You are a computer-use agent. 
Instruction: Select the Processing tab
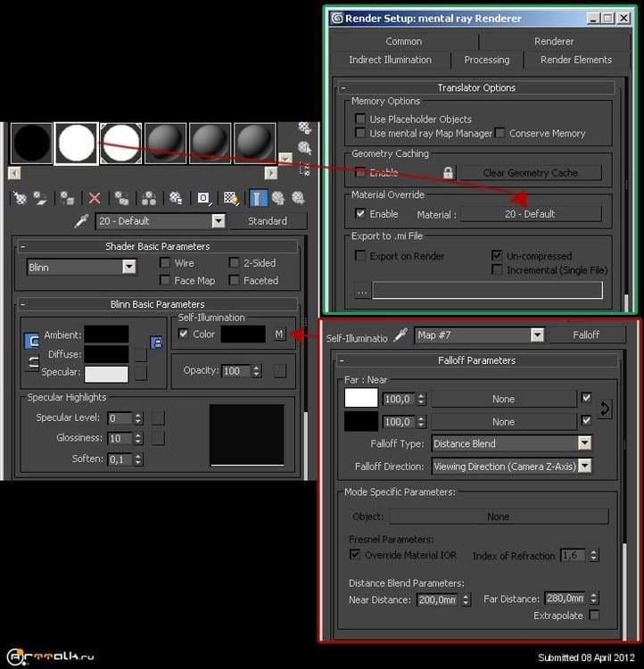[487, 60]
